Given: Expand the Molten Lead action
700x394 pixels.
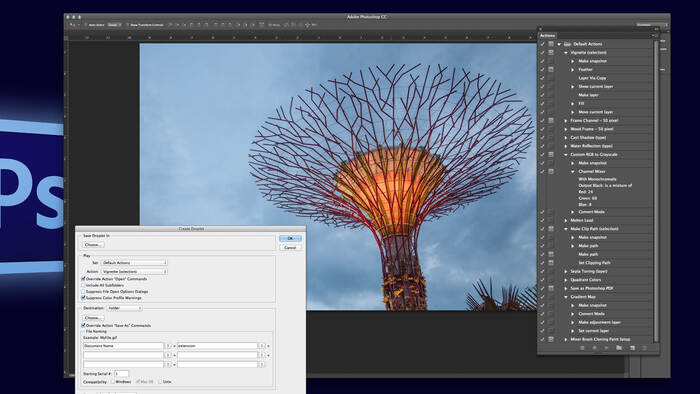Looking at the screenshot, I should click(x=566, y=220).
